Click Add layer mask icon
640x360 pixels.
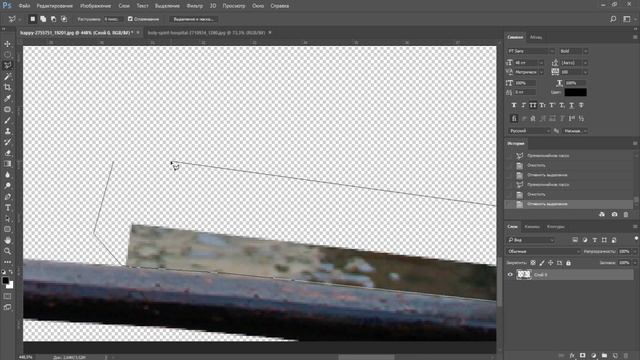click(582, 356)
